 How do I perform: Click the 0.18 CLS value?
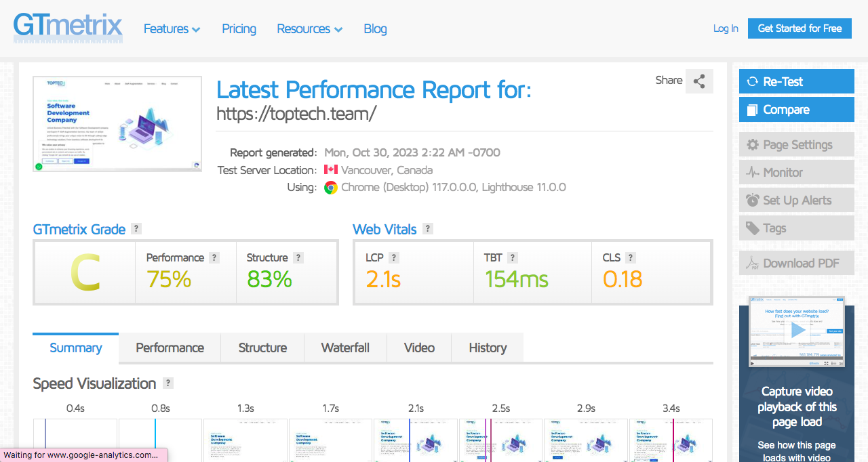(x=623, y=279)
